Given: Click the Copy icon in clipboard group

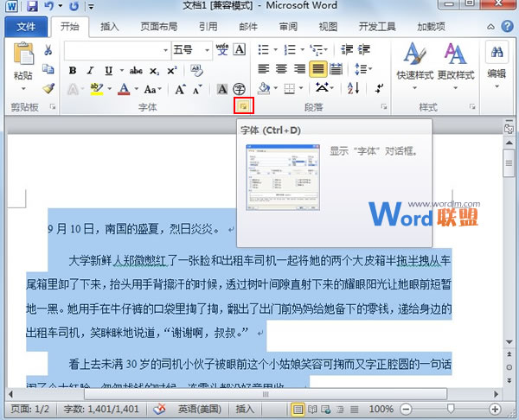Looking at the screenshot, I should click(48, 69).
